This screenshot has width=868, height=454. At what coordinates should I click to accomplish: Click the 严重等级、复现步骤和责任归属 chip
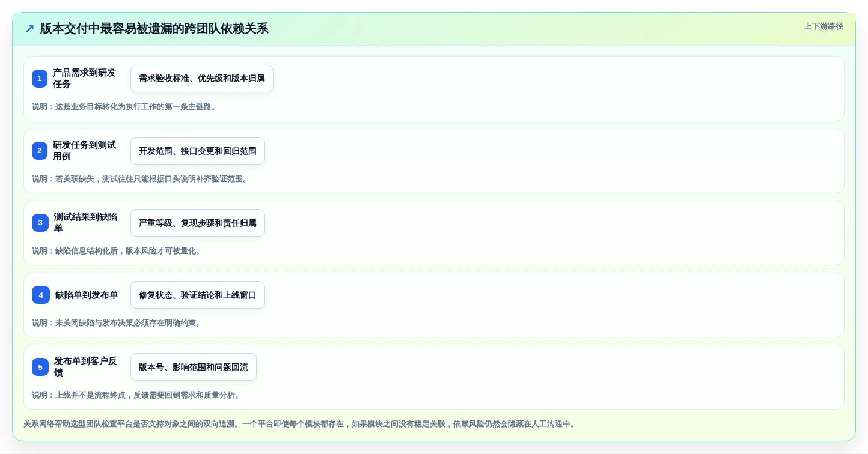[198, 223]
